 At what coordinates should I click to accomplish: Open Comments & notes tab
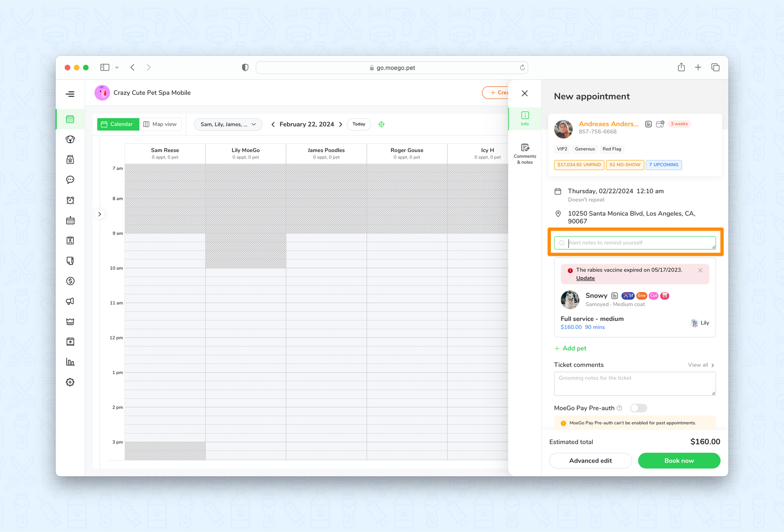coord(524,153)
